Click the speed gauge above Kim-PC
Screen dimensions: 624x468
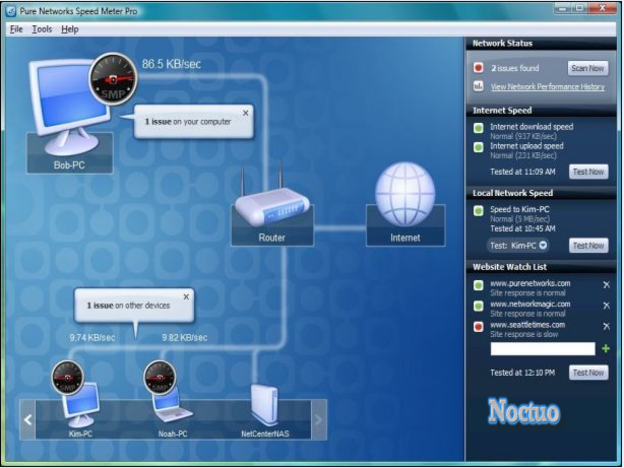(x=67, y=378)
